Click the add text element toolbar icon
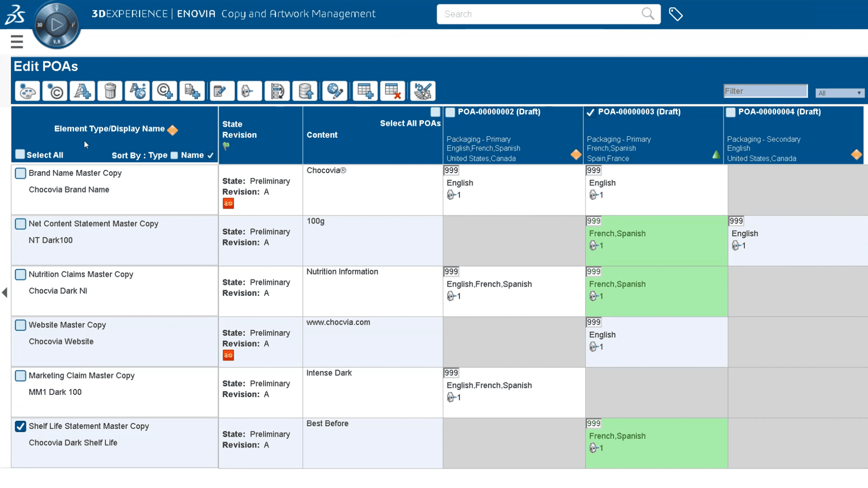This screenshot has height=488, width=868. click(x=82, y=91)
